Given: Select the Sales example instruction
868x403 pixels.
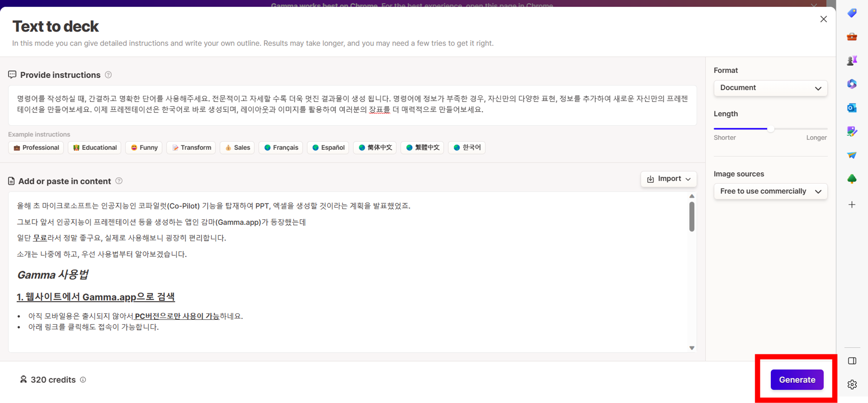Looking at the screenshot, I should coord(237,148).
